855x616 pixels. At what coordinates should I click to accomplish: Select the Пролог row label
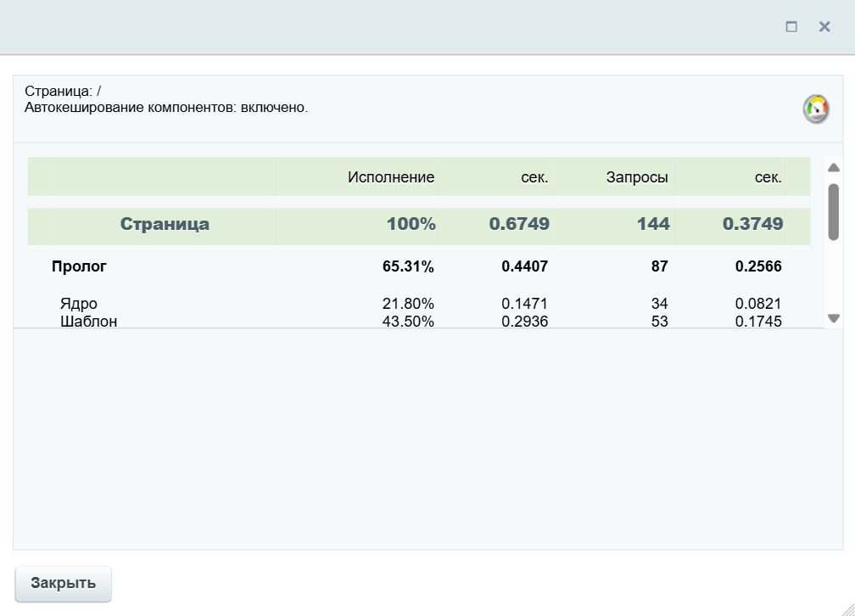[79, 266]
